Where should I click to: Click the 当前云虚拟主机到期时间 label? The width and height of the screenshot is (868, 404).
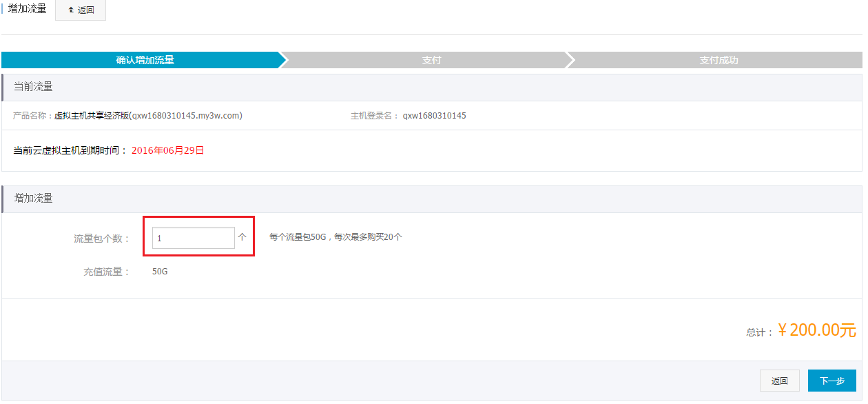(70, 150)
